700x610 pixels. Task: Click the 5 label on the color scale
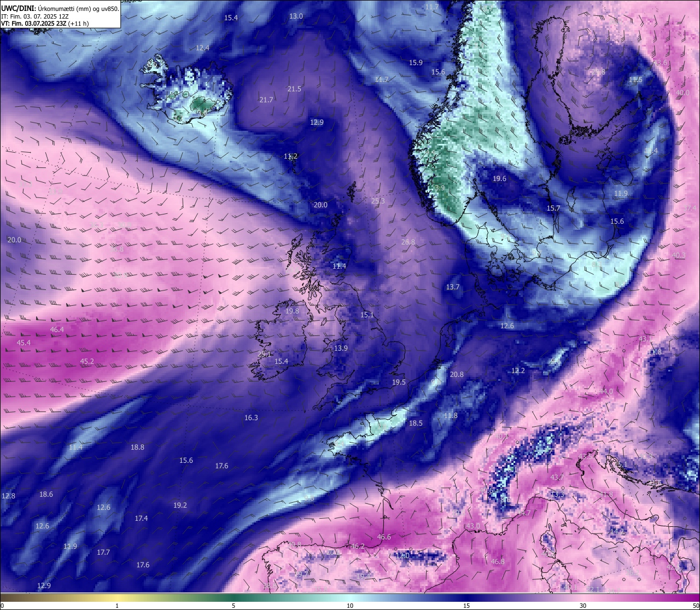coord(234,606)
